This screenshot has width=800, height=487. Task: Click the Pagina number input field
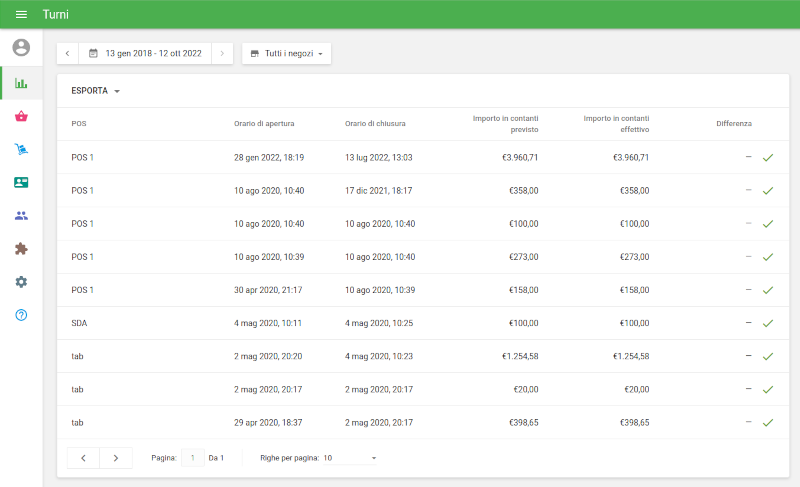click(192, 458)
